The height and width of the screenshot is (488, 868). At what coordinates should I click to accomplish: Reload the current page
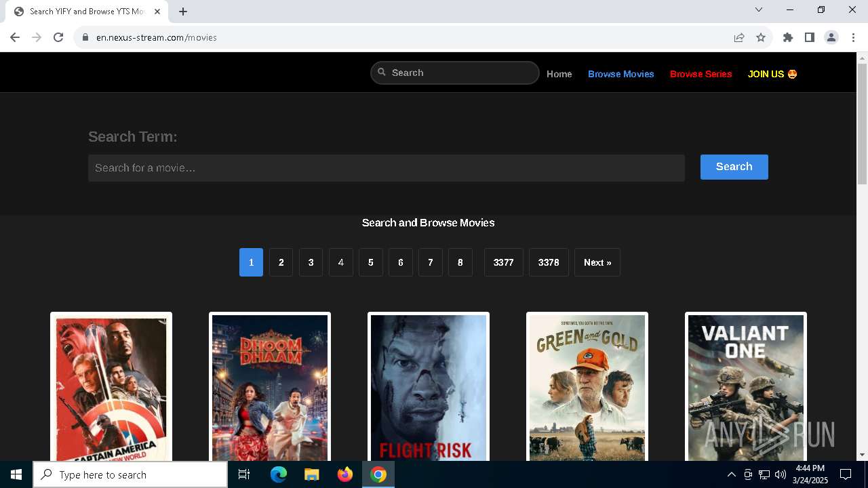click(58, 37)
